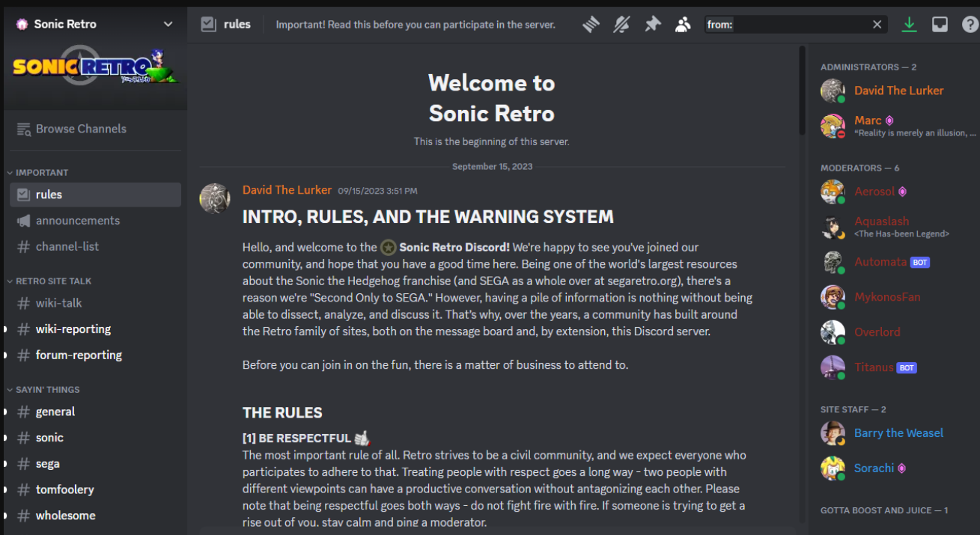Click the message pane scrollbar
Screen dimensions: 980x535
802,90
